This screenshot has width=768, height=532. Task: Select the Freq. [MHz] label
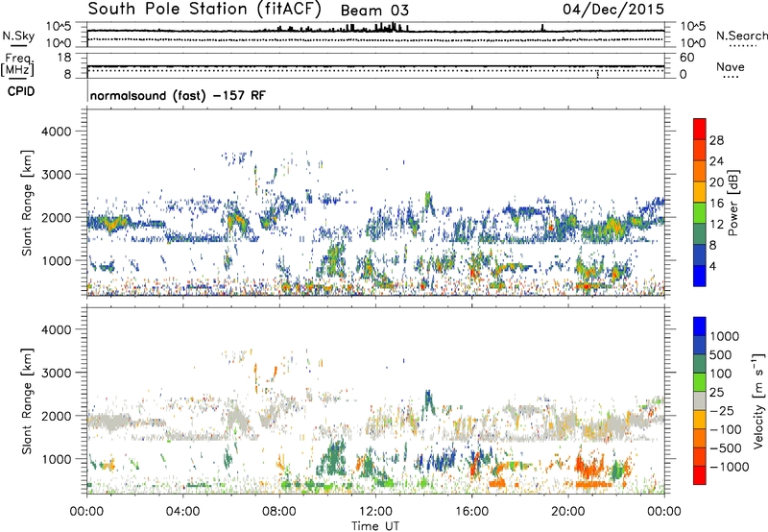coord(17,65)
